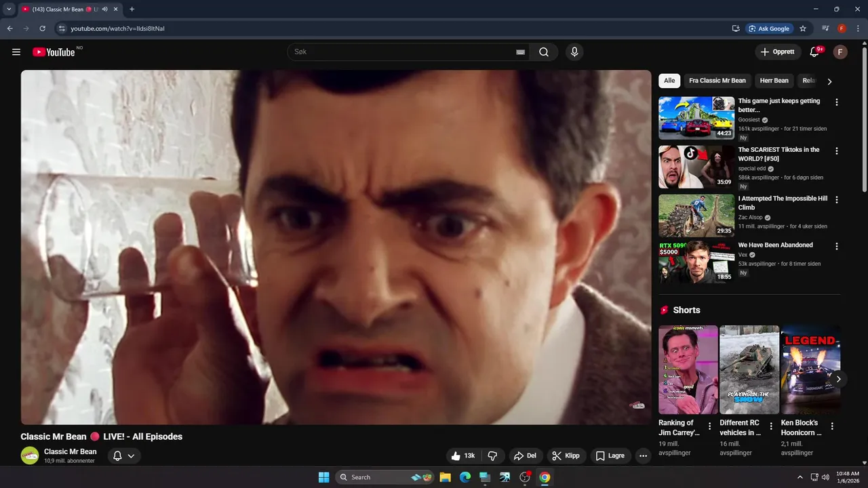Screen dimensions: 868x488
Task: Open options for 'The SCARIEST Tiktoks' video
Action: click(x=836, y=151)
